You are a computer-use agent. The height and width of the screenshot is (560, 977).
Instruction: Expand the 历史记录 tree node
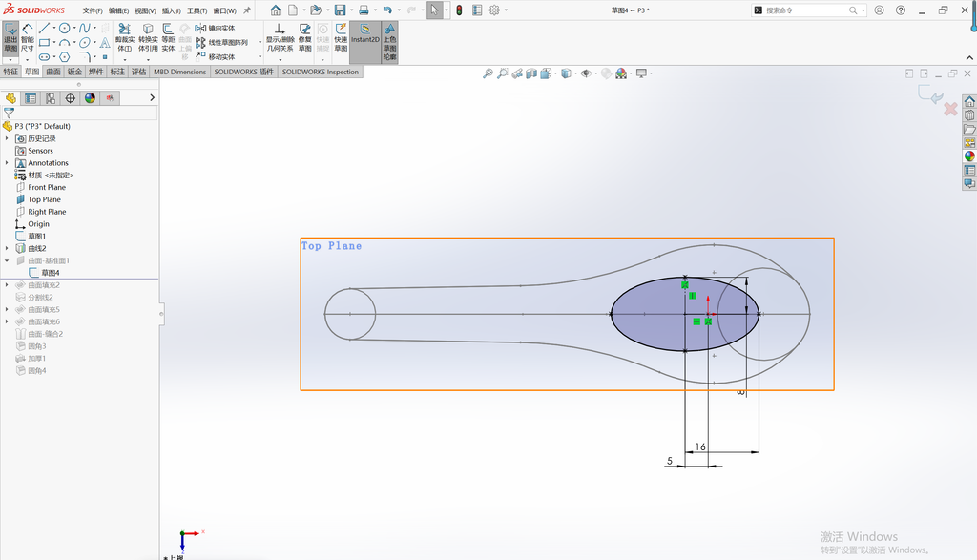7,138
